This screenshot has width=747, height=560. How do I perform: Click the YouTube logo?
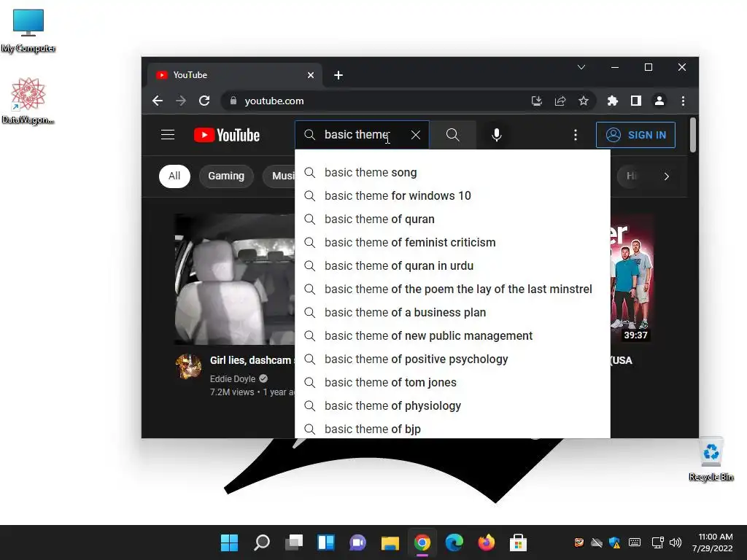coord(227,135)
